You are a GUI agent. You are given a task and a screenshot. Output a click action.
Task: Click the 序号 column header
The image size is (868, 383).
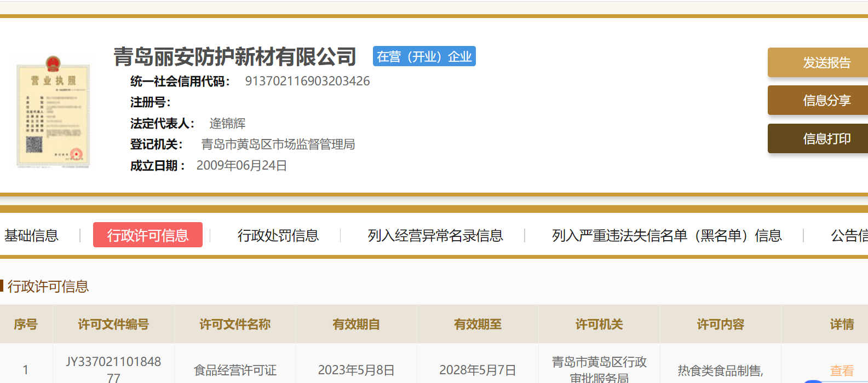pyautogui.click(x=26, y=324)
